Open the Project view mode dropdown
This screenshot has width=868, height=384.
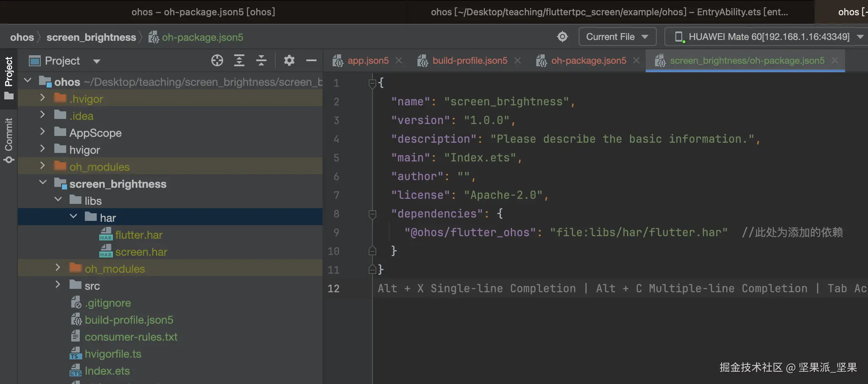coord(97,61)
